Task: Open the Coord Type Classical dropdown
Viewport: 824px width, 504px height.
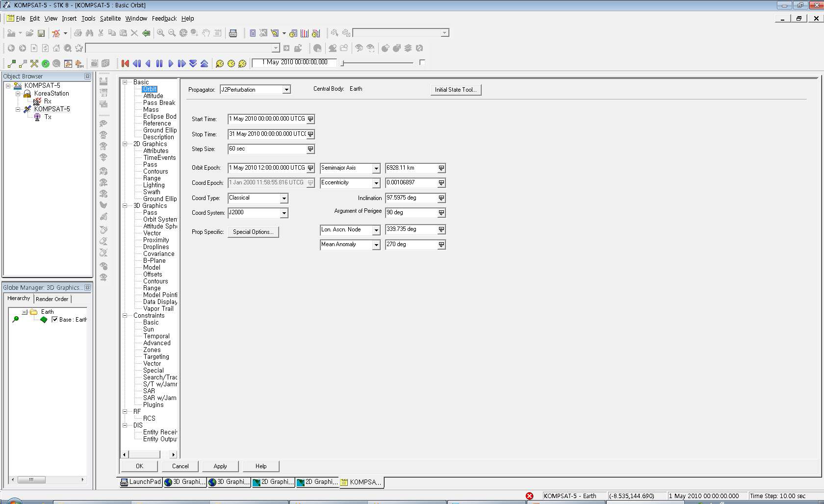Action: click(284, 198)
